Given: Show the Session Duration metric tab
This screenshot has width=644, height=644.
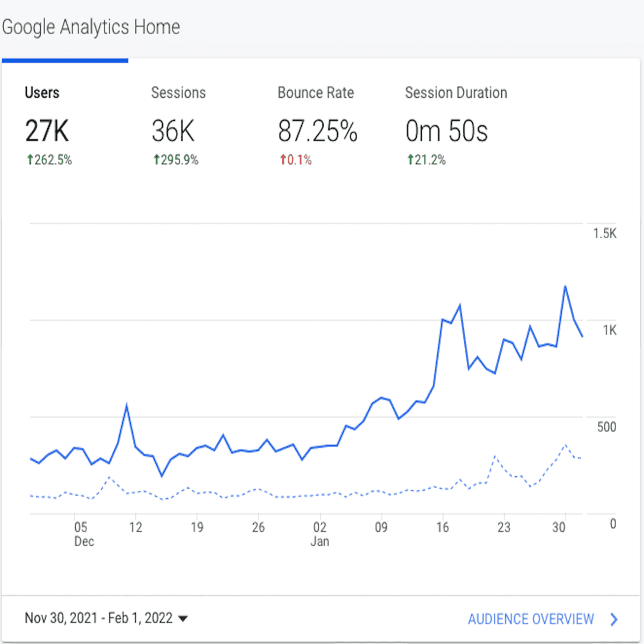Looking at the screenshot, I should pyautogui.click(x=456, y=126).
